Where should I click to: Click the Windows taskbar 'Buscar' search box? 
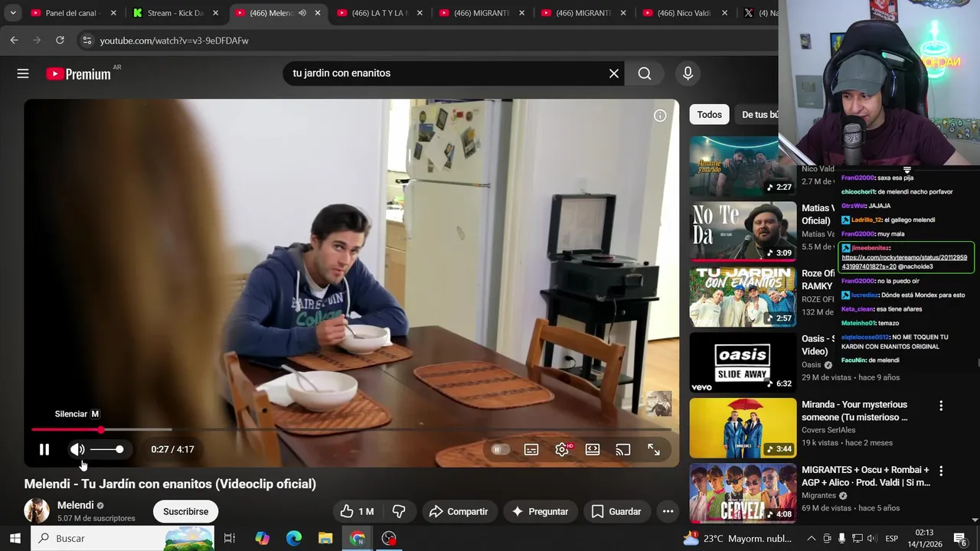point(122,538)
